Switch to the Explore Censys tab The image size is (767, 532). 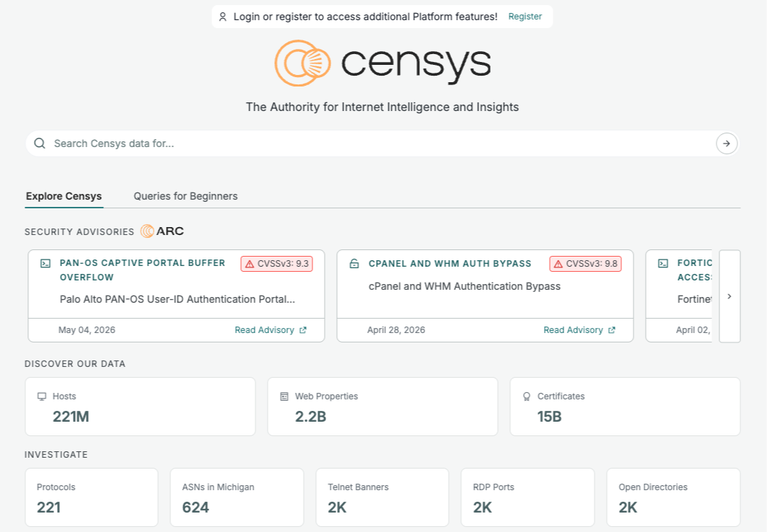coord(63,196)
